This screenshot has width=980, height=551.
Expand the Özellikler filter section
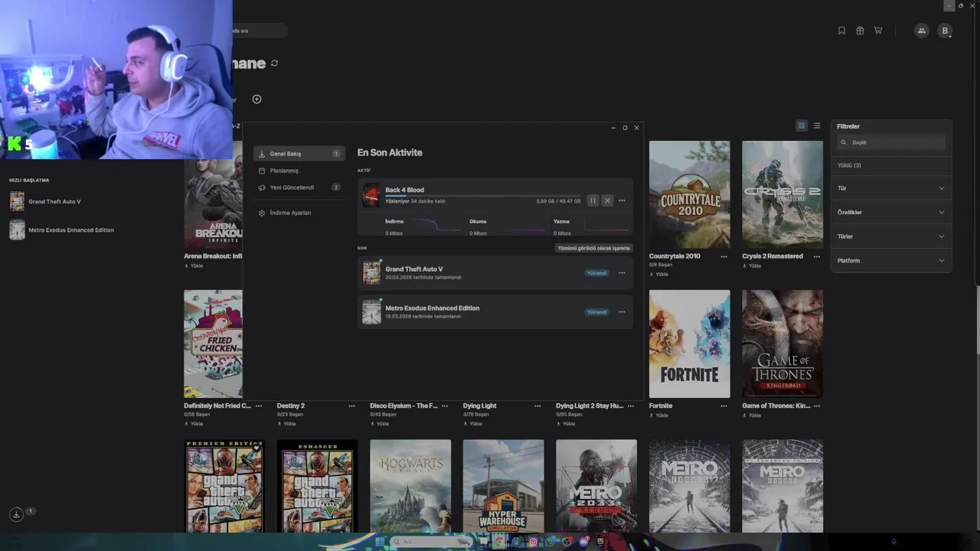click(x=891, y=212)
